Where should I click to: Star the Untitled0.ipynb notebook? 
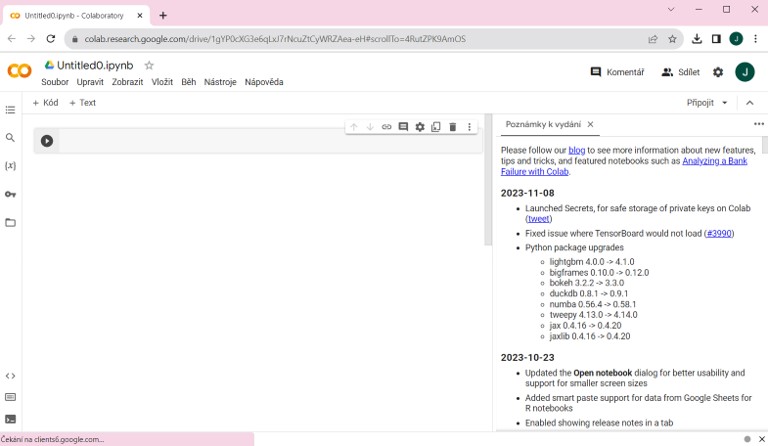[x=149, y=65]
